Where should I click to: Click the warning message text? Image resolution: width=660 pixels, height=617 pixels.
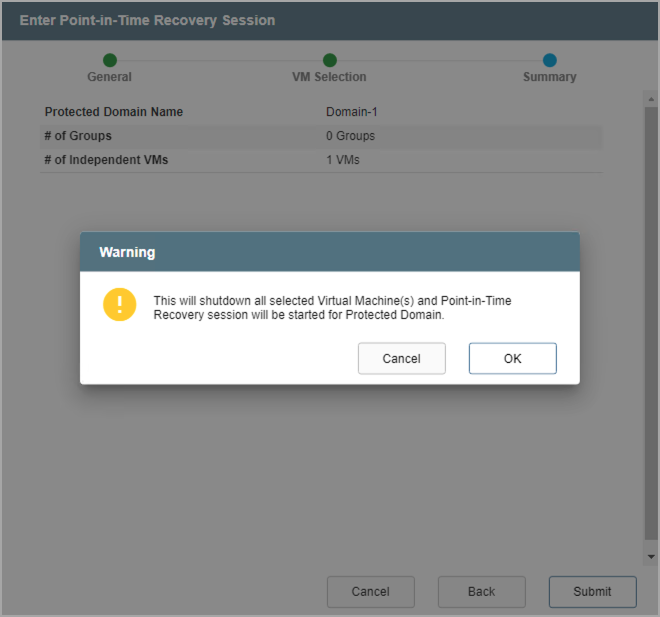(x=332, y=307)
